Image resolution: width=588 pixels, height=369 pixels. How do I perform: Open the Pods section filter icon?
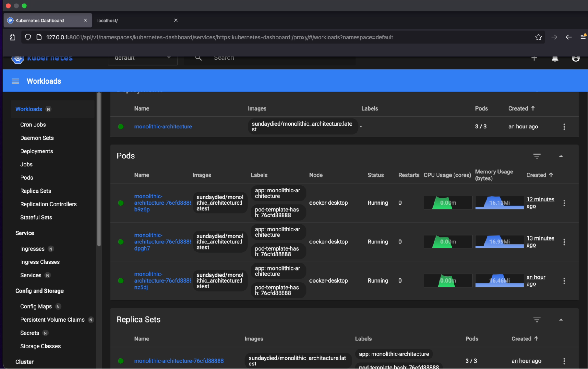pos(537,156)
